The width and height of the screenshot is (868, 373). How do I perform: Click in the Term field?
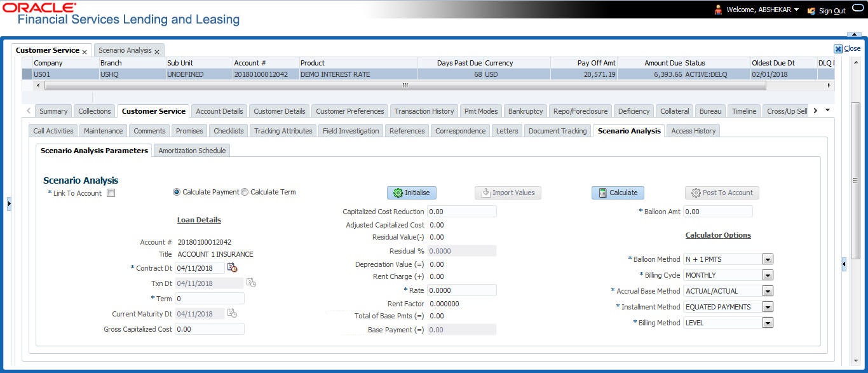[210, 299]
